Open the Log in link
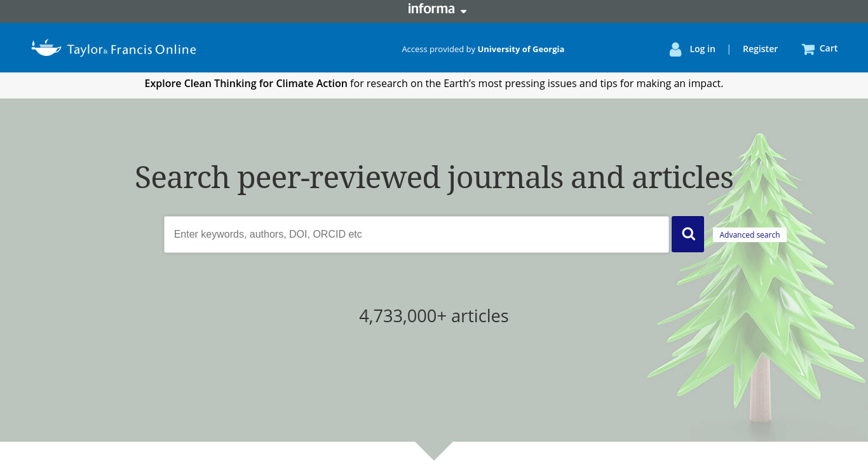 tap(702, 49)
